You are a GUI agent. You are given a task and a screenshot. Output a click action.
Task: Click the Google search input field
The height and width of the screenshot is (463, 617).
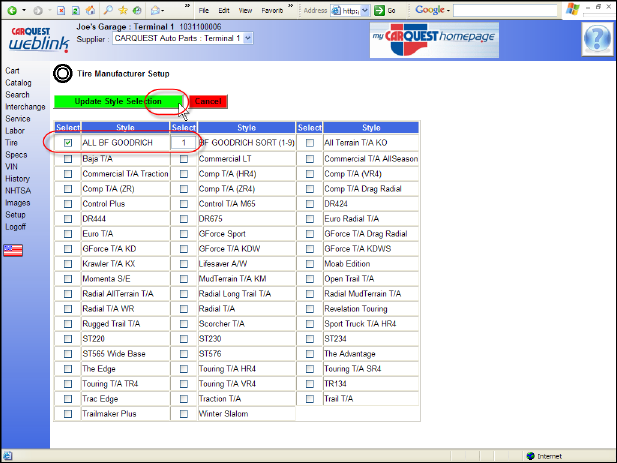[505, 11]
